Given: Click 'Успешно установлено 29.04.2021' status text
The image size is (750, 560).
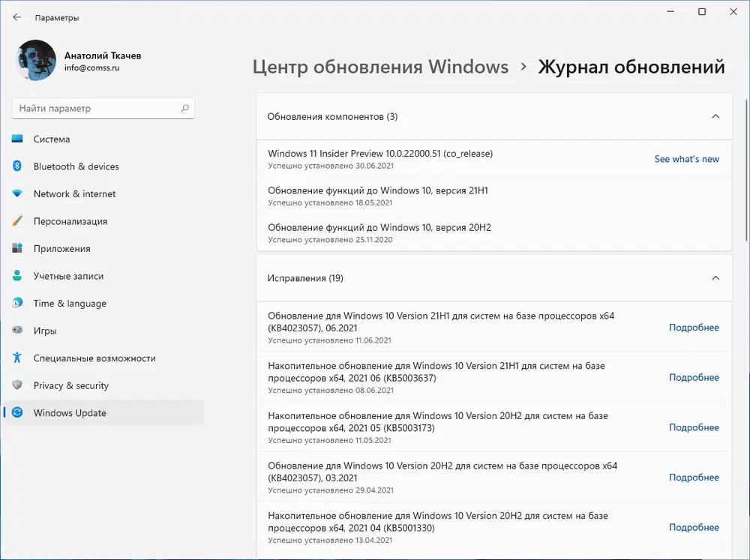Looking at the screenshot, I should tap(331, 490).
